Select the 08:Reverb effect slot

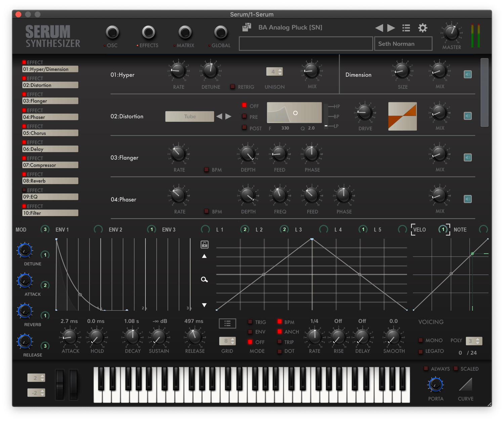coord(50,181)
